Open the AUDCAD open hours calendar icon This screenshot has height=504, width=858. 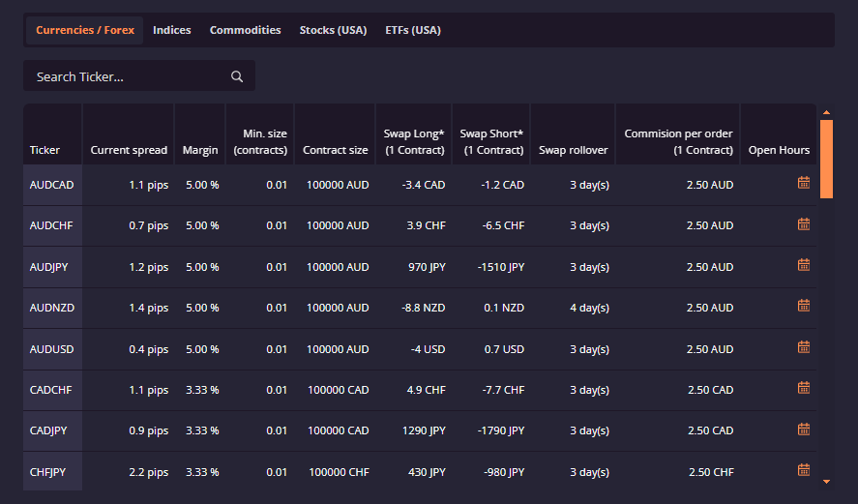[x=803, y=183]
